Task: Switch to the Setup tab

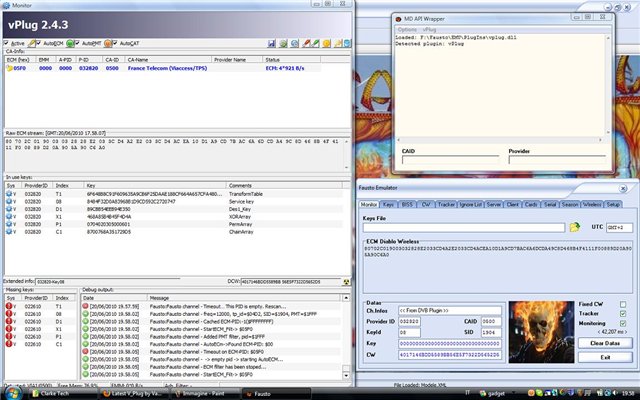Action: pyautogui.click(x=613, y=204)
